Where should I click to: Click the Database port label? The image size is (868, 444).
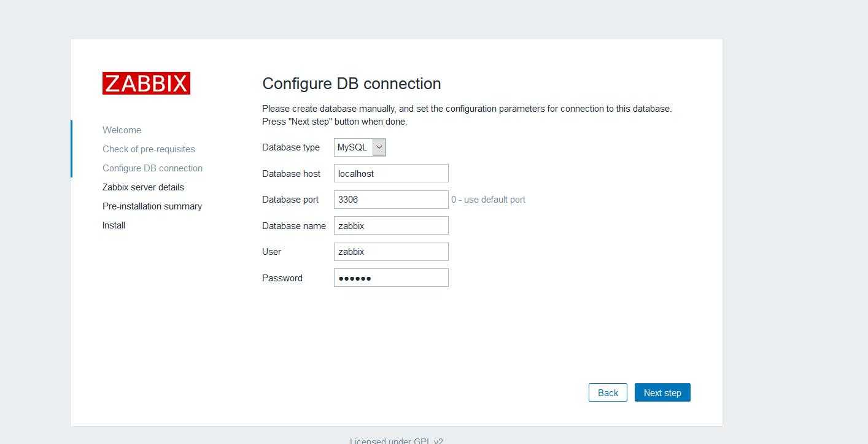290,200
